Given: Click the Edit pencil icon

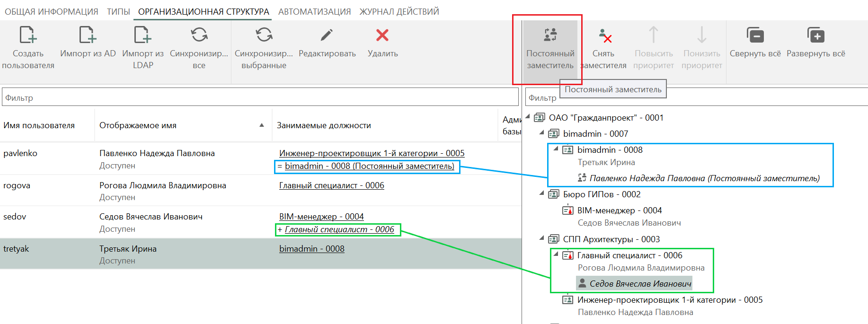Looking at the screenshot, I should (x=327, y=35).
